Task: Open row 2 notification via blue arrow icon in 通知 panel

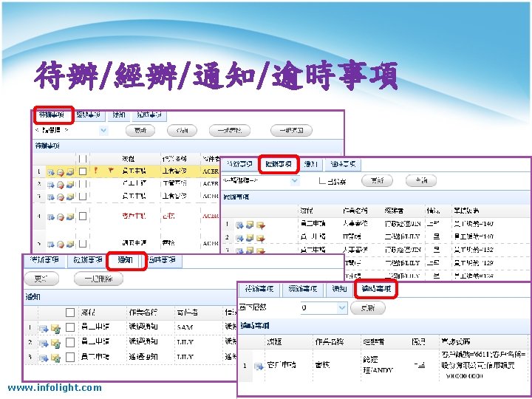Action: [44, 344]
